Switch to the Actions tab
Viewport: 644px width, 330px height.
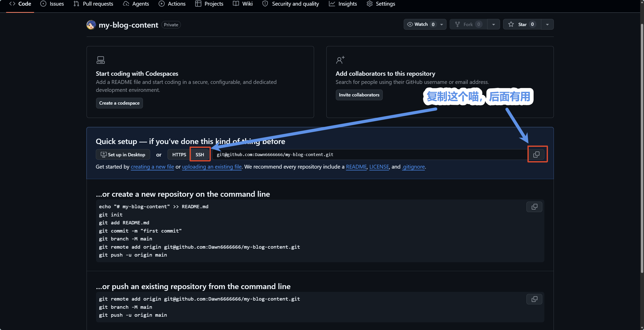click(172, 4)
